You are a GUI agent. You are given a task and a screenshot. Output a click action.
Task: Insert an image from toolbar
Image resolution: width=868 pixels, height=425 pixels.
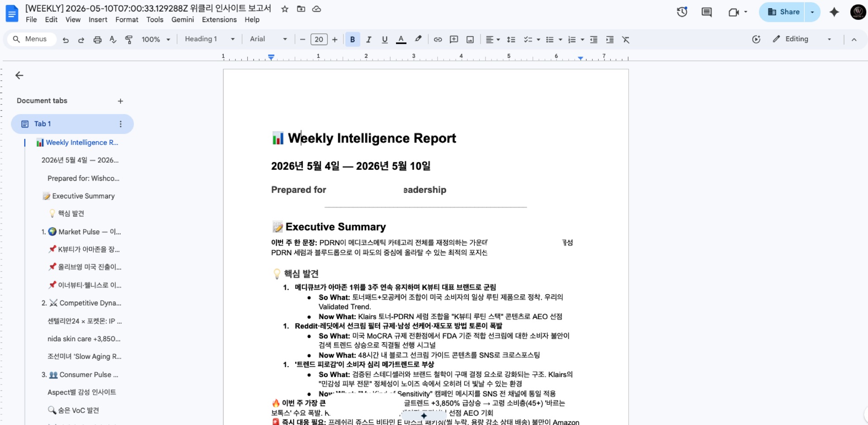coord(470,39)
